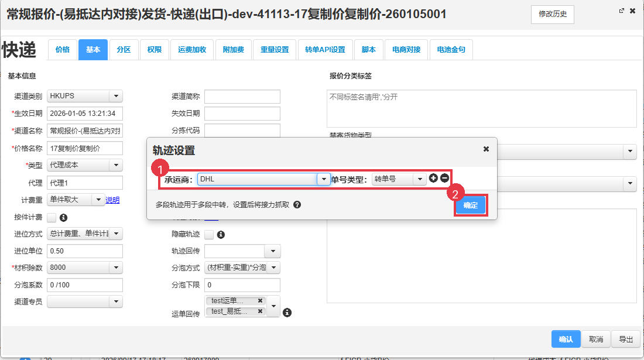Switch to the 价格 tab
The image size is (644, 360).
coord(63,50)
